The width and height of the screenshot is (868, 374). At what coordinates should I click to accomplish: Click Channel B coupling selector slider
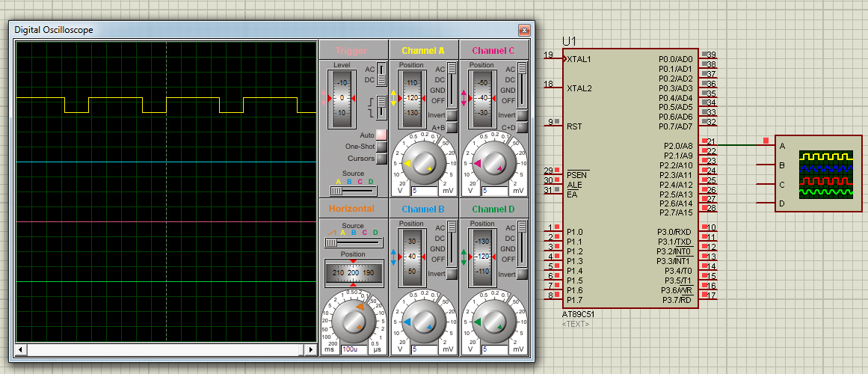pos(452,244)
